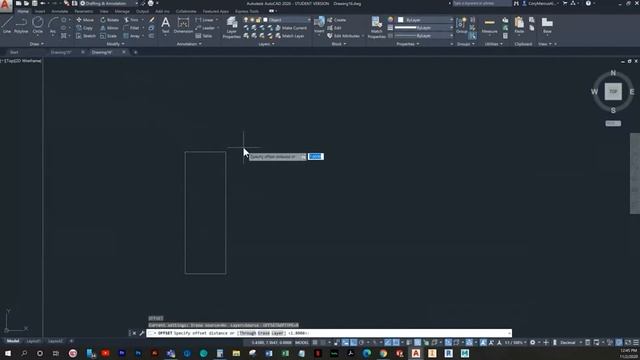Activate the Scale command
The image size is (640, 360).
(x=109, y=36)
